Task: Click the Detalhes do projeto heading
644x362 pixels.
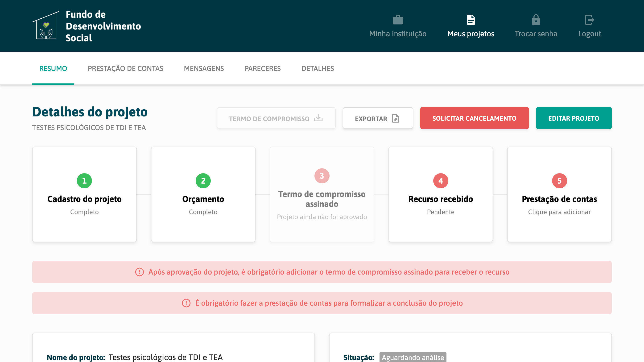Action: click(x=90, y=112)
